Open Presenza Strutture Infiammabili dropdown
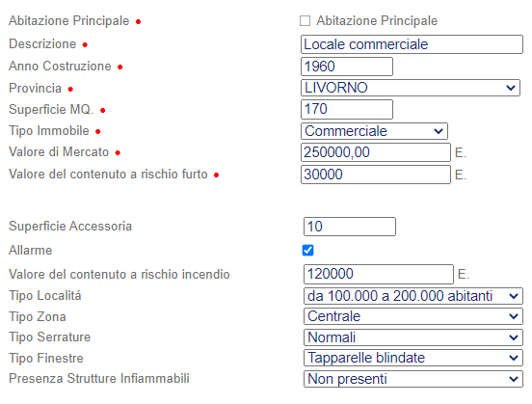The height and width of the screenshot is (404, 532). click(x=413, y=379)
